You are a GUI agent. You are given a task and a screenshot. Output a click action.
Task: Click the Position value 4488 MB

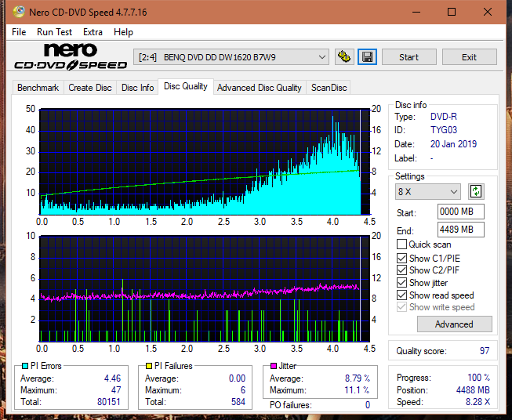tap(473, 389)
